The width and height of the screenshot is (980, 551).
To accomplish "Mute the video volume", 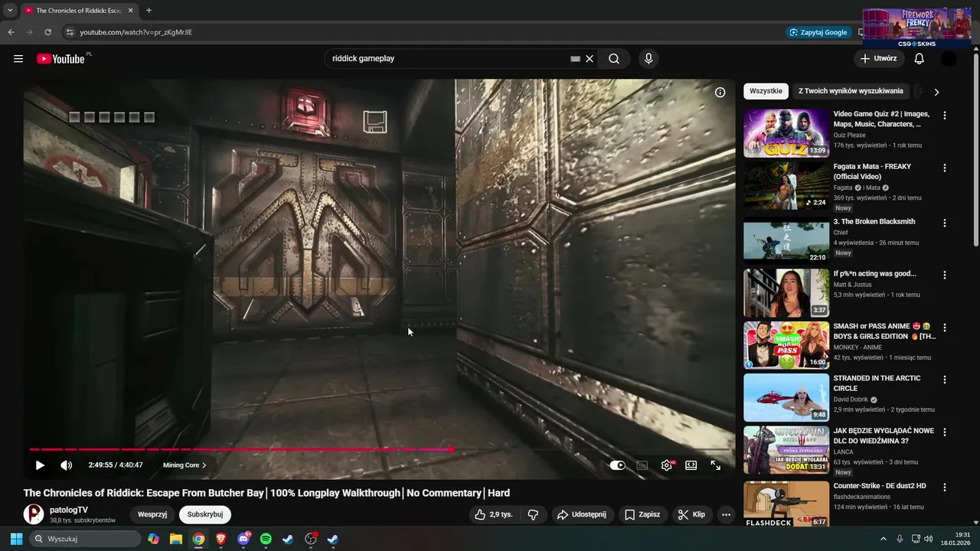I will (67, 465).
